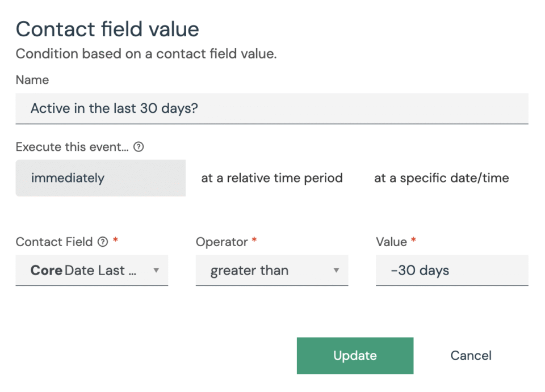
Task: Click the arrow on the Contact Field selector
Action: (156, 271)
